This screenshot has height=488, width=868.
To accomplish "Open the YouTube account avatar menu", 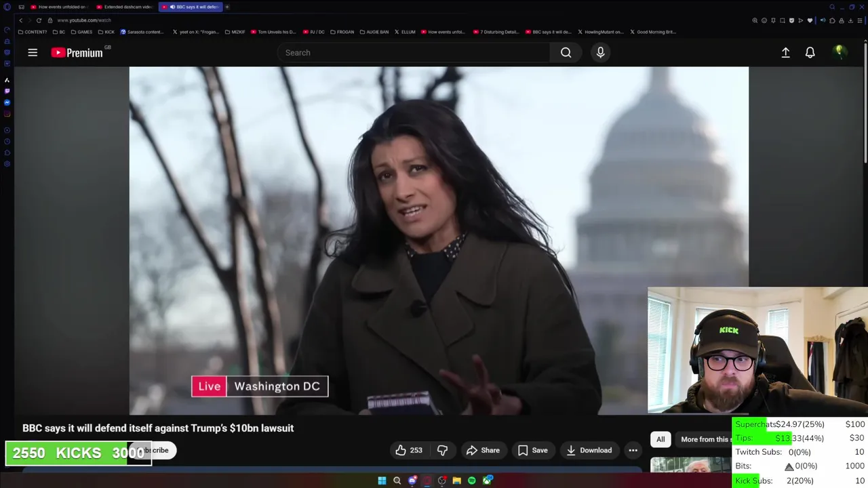I will [840, 52].
